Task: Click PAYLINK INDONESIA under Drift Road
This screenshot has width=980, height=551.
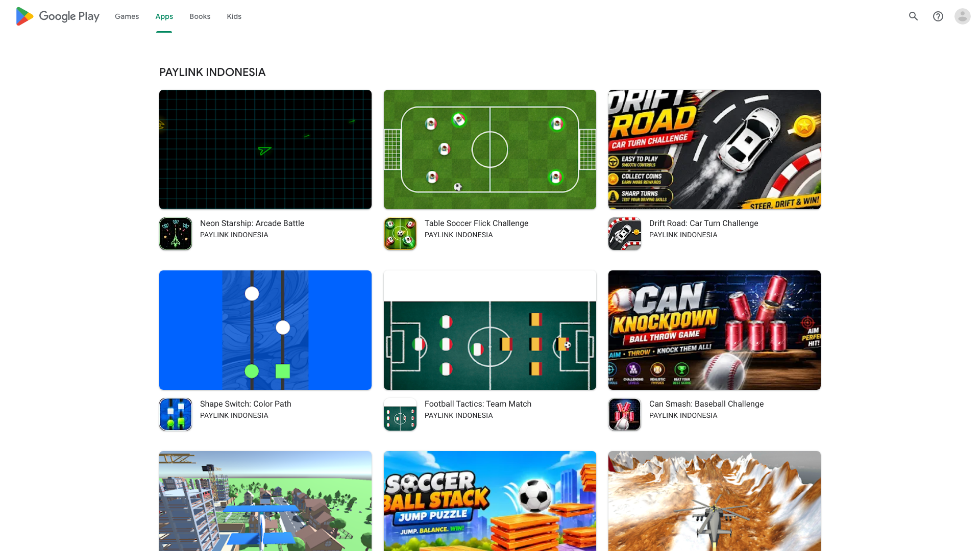Action: coord(683,235)
